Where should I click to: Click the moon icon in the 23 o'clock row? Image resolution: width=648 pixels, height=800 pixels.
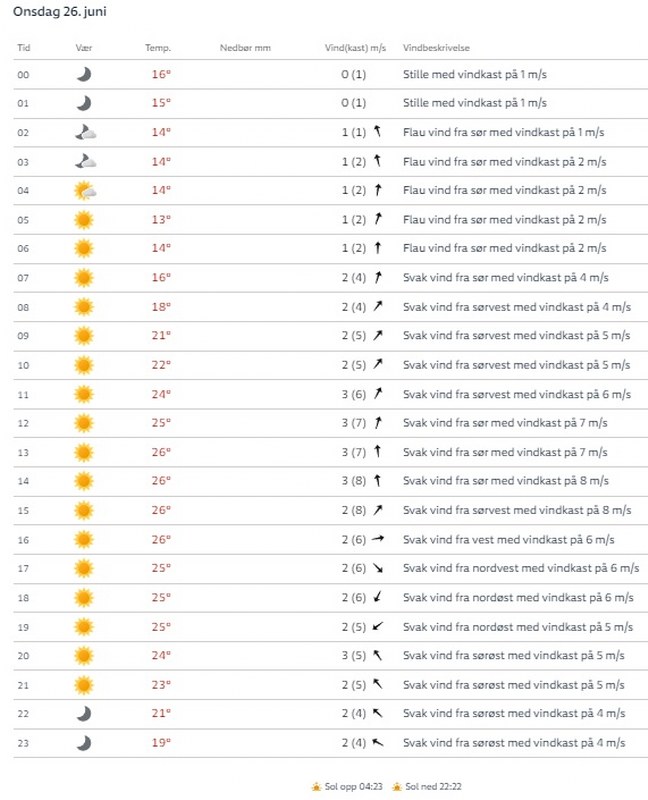[x=84, y=742]
